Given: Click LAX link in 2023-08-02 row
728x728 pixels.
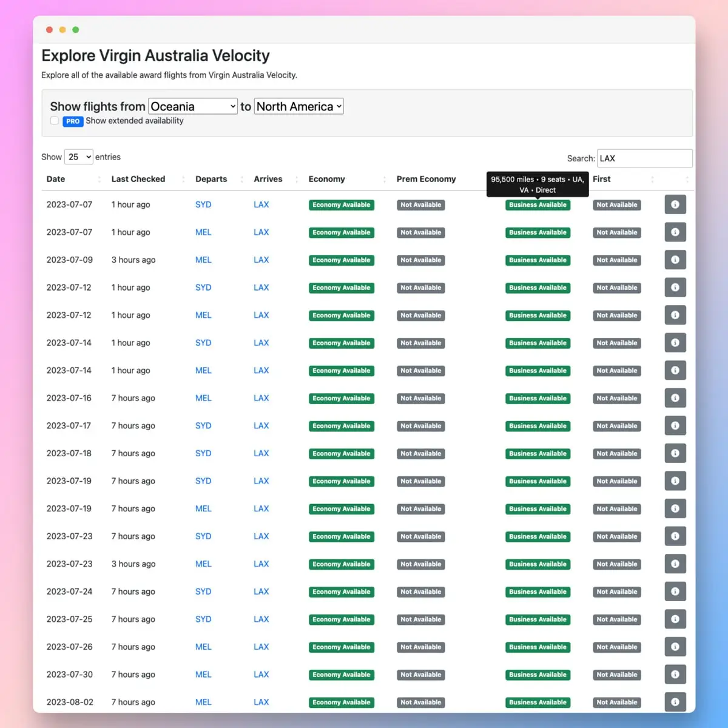Looking at the screenshot, I should point(261,702).
